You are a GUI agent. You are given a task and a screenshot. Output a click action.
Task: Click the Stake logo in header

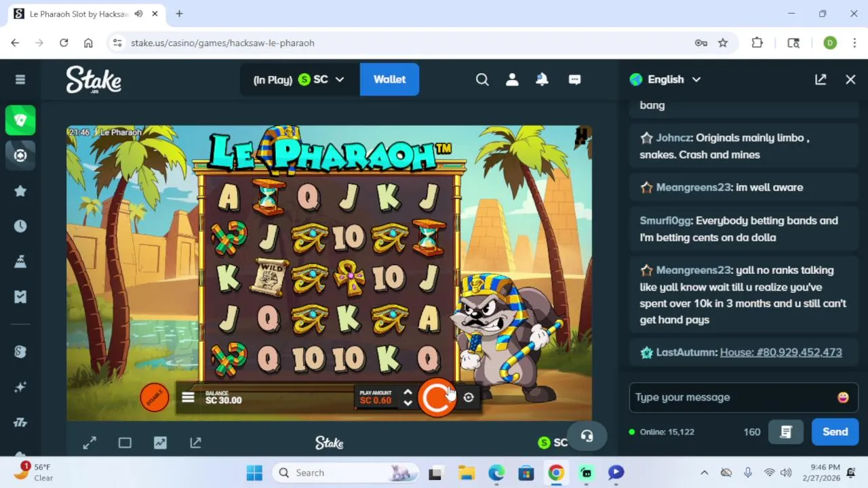[94, 79]
